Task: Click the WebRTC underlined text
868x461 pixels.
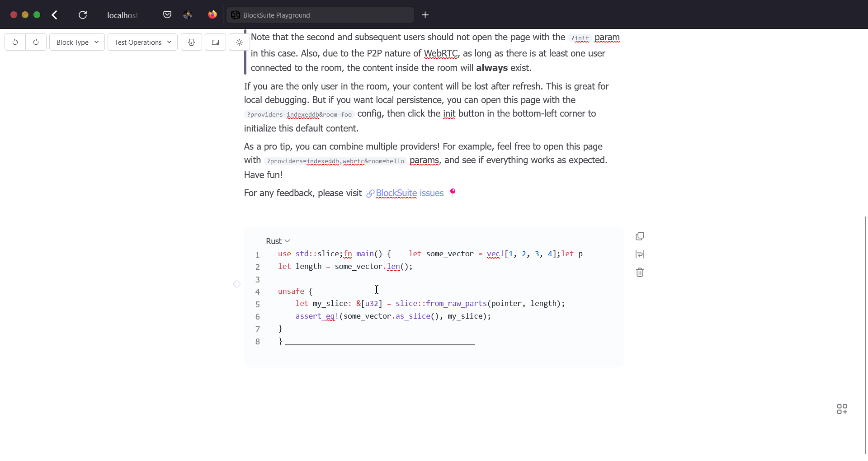Action: point(441,53)
